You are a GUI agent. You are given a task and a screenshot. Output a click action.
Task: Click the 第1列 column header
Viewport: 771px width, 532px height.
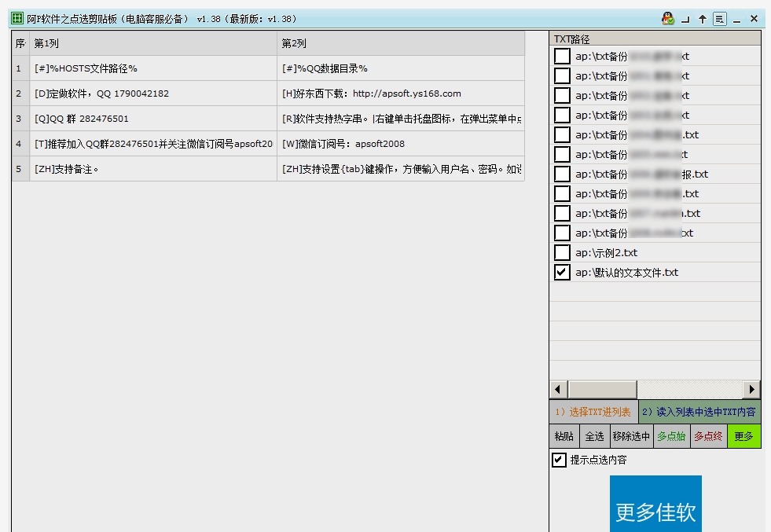pyautogui.click(x=153, y=43)
